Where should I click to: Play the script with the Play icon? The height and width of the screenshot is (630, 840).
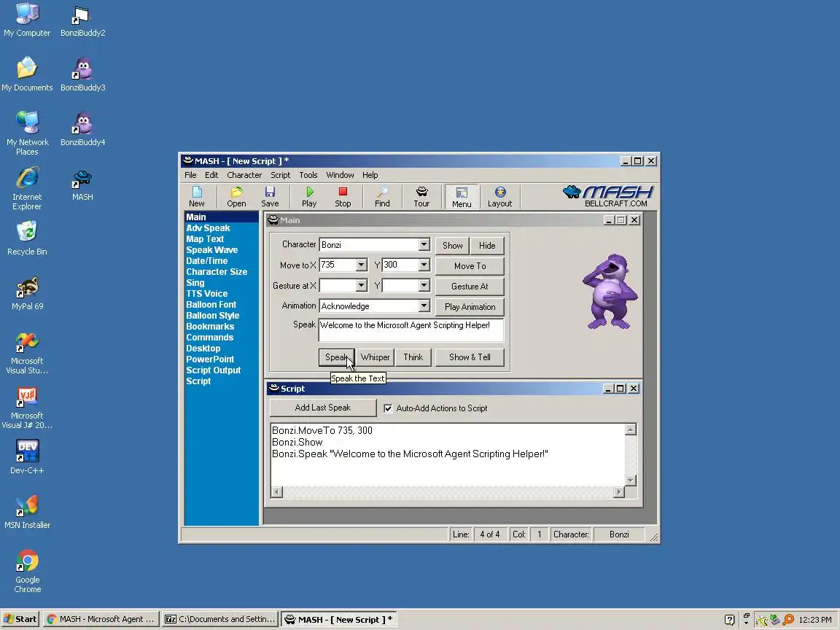pos(309,197)
